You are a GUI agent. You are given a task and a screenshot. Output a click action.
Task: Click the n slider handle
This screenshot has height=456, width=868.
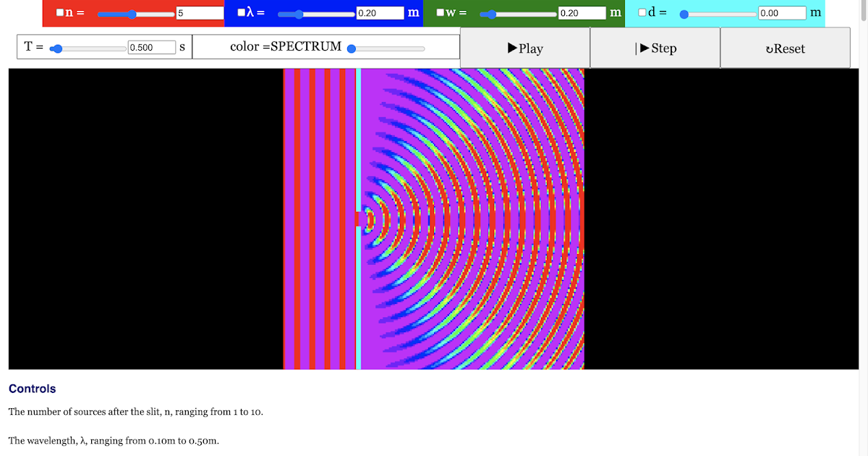coord(132,13)
